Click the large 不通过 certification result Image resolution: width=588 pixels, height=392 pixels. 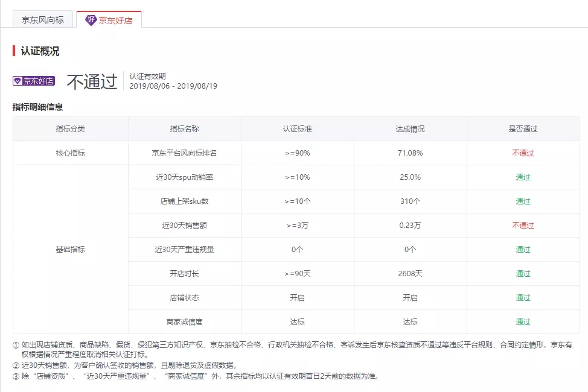(91, 81)
